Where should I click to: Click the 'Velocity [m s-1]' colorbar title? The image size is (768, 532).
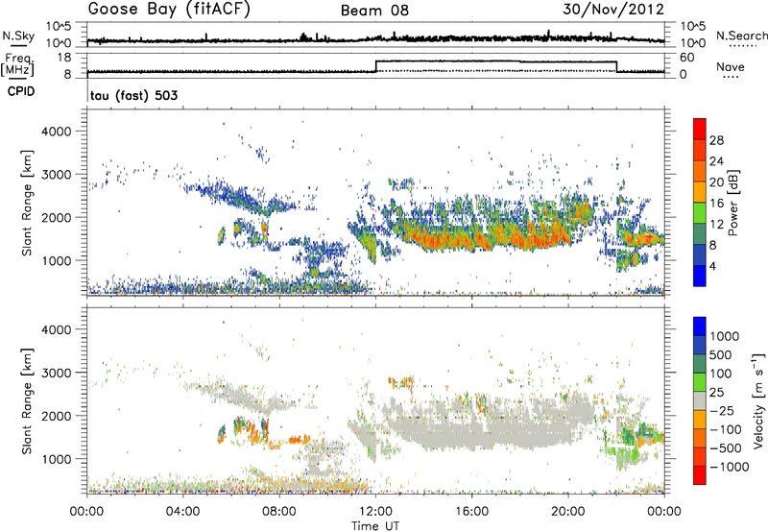tap(758, 400)
